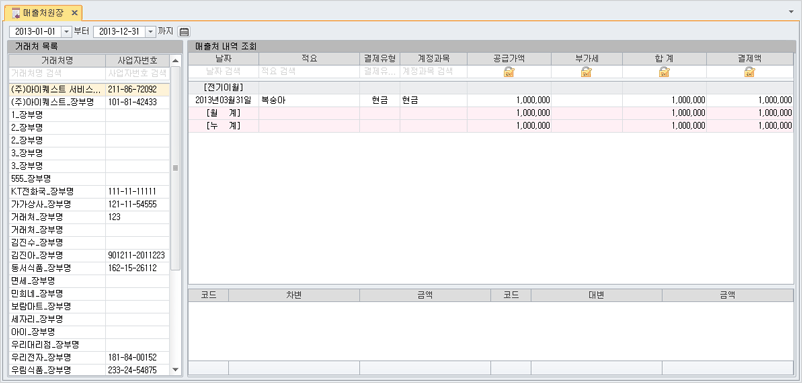Click the filter icon under 결제액 column
This screenshot has width=802, height=383.
tap(750, 72)
